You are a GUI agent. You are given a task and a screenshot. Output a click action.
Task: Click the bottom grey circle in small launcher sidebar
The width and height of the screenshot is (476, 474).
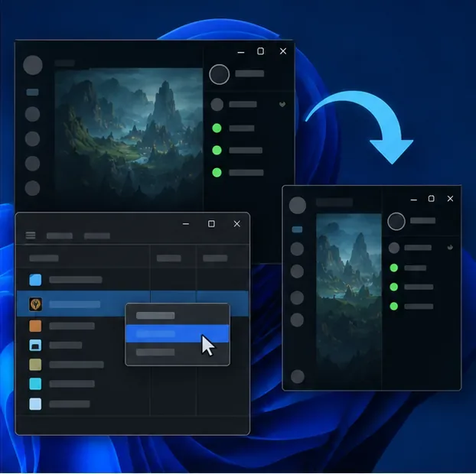click(298, 377)
